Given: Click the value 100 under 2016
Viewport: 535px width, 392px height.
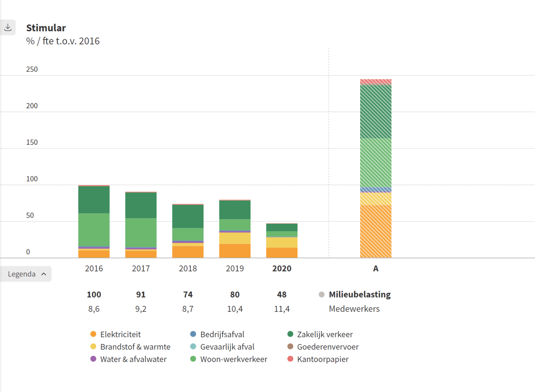Looking at the screenshot, I should click(94, 294).
